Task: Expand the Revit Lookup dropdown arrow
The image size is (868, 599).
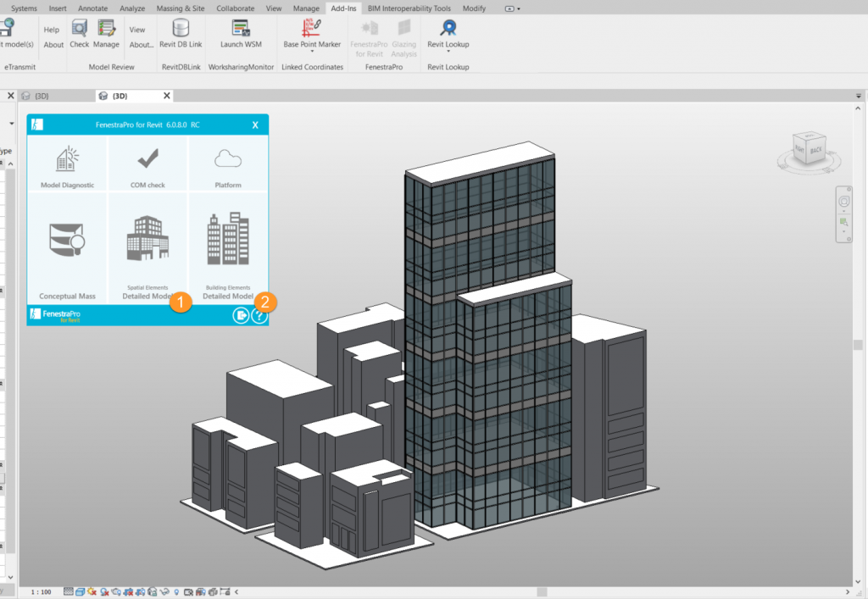Action: coord(448,52)
